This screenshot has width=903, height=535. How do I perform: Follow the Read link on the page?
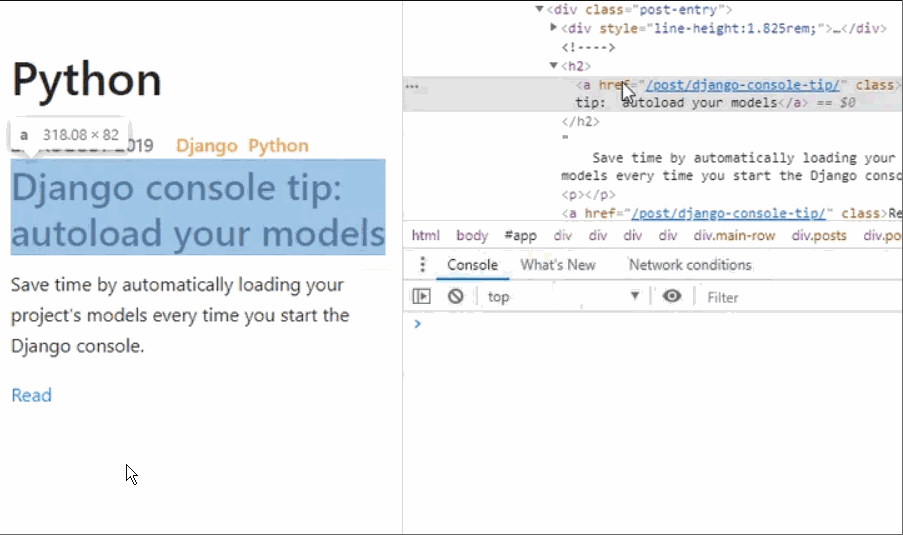click(32, 395)
